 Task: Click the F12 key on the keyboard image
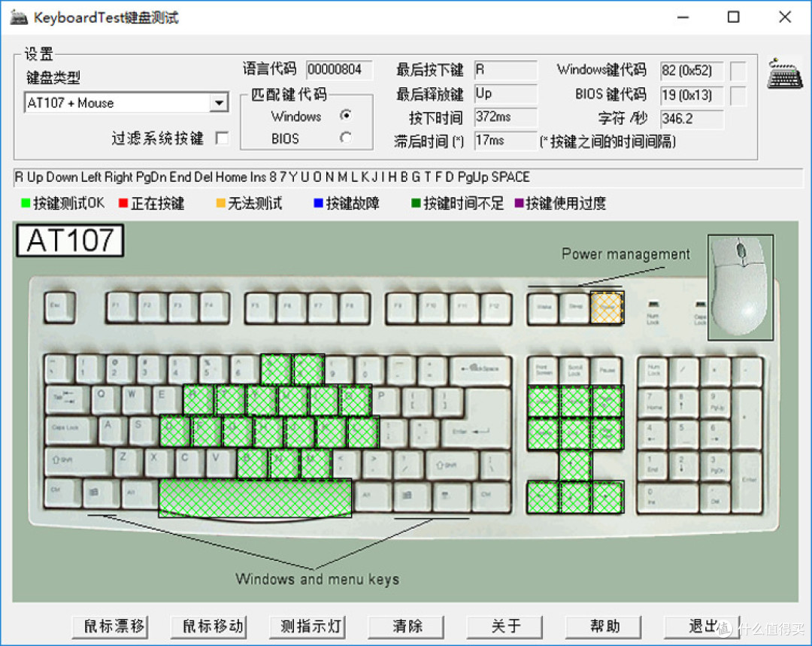click(497, 308)
